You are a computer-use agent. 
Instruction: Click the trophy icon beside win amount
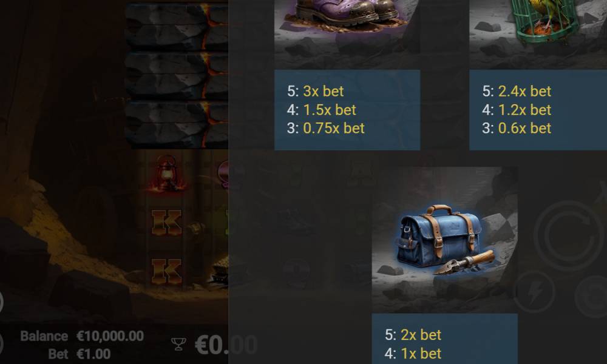coord(178,344)
